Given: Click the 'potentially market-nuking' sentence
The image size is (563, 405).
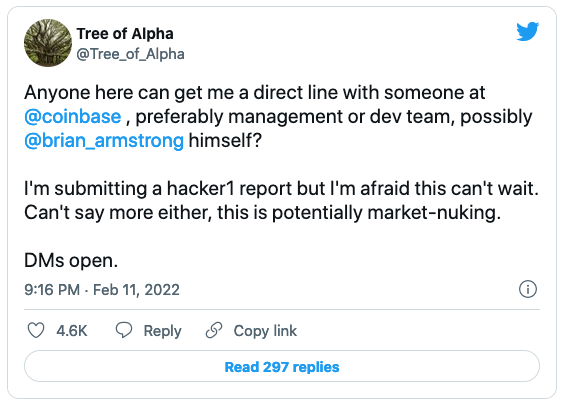Looking at the screenshot, I should (262, 213).
